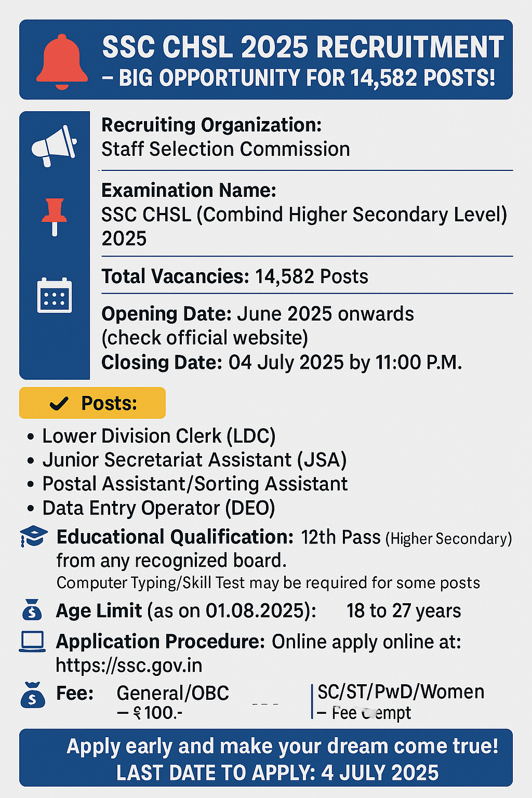
Task: Open the https://ssc.gov.in link
Action: [129, 666]
